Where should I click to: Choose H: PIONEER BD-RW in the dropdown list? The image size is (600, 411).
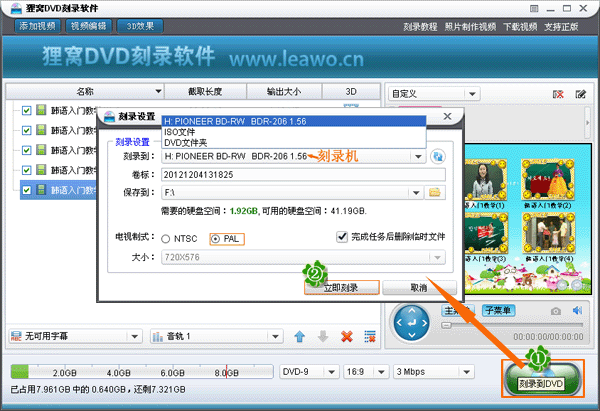(x=294, y=121)
